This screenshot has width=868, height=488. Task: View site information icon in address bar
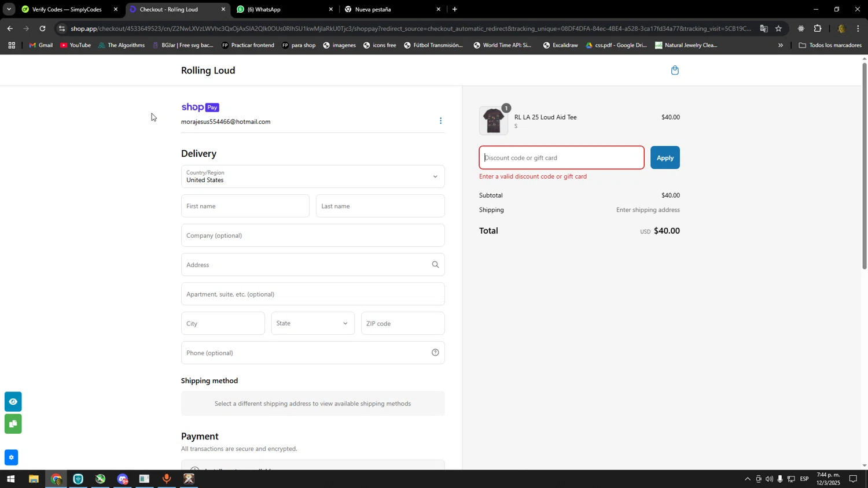click(62, 28)
